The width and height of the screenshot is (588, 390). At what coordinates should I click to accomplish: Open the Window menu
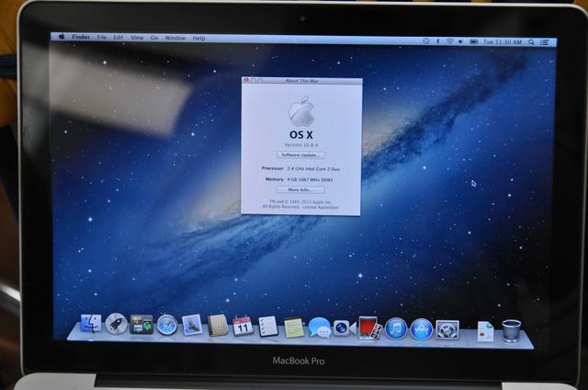pyautogui.click(x=175, y=39)
